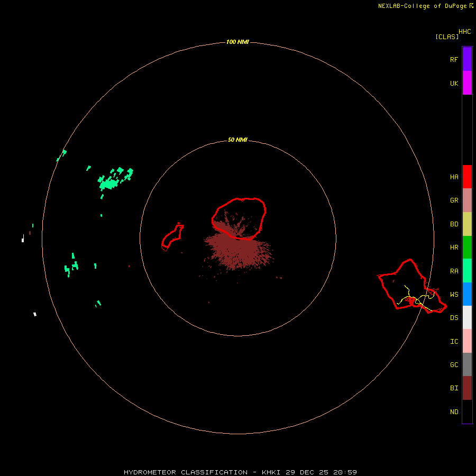Click the GC legend label
This screenshot has height=476, width=476.
[x=454, y=365]
